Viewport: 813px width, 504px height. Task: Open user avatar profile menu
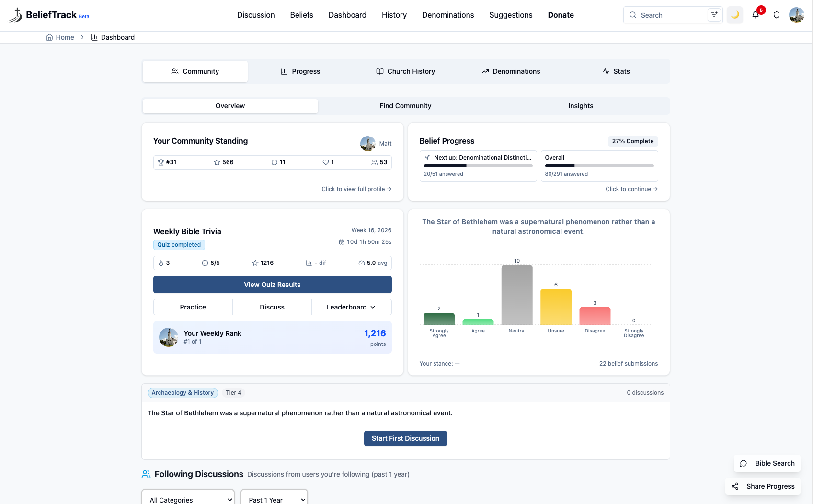pyautogui.click(x=796, y=15)
